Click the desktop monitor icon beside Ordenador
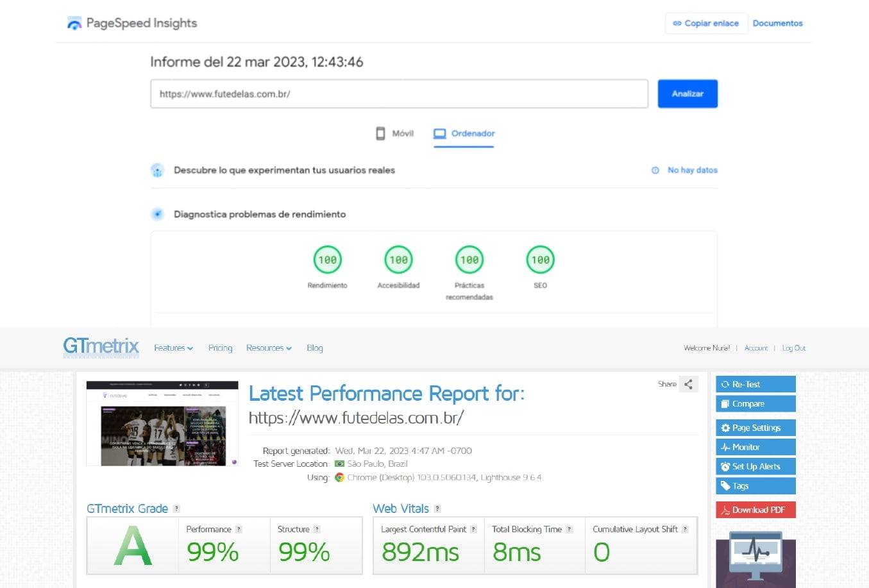869x588 pixels. 439,133
